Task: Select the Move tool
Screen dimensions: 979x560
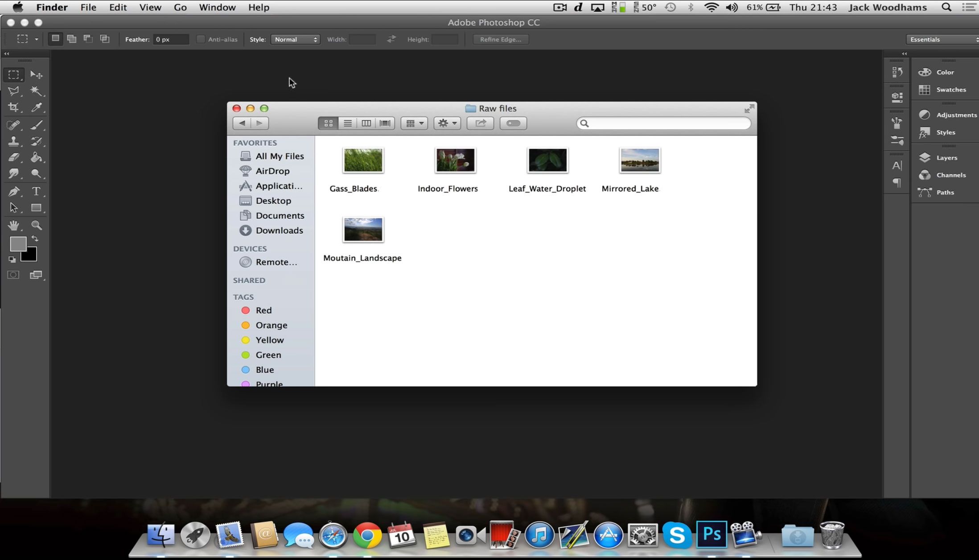Action: 37,74
